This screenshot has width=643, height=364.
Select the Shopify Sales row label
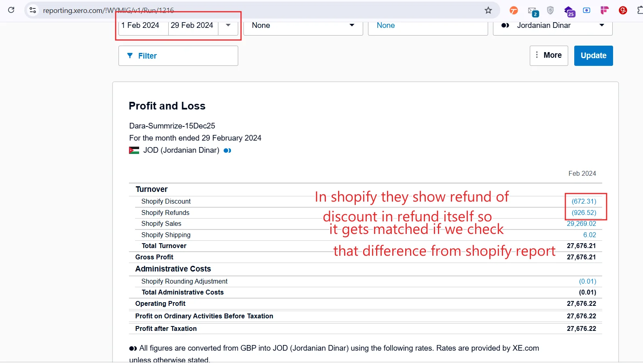161,223
